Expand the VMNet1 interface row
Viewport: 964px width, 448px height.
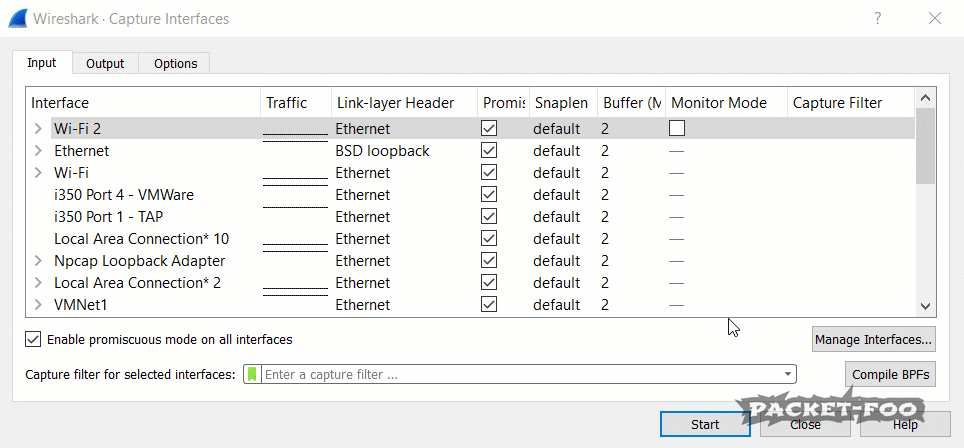pyautogui.click(x=39, y=305)
